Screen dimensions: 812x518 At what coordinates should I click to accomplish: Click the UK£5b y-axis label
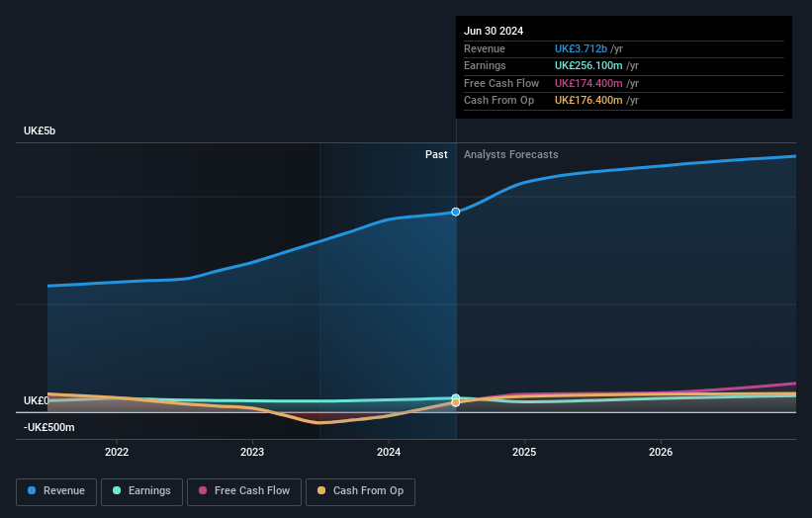(x=40, y=130)
